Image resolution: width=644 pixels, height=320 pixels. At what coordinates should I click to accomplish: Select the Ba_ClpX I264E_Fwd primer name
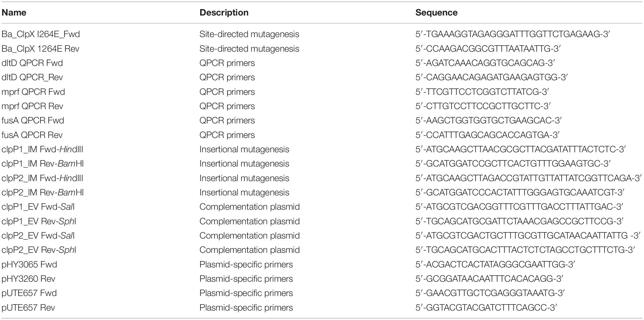click(41, 34)
